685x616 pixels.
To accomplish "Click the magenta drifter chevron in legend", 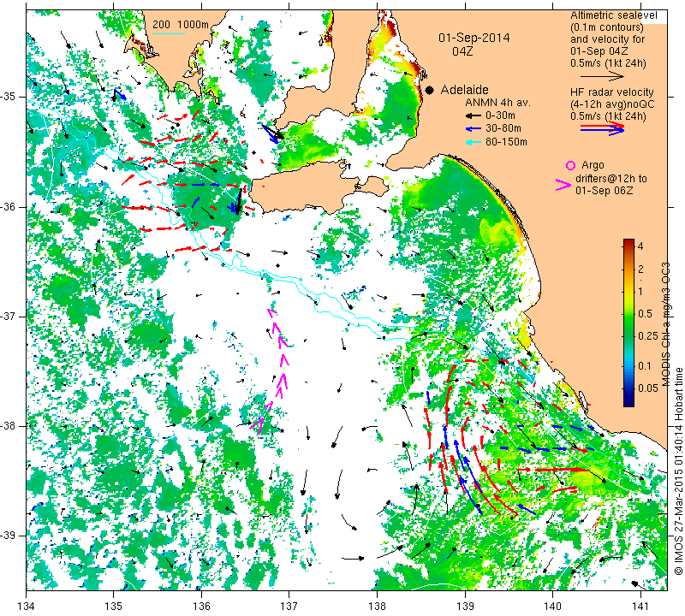I will 563,185.
